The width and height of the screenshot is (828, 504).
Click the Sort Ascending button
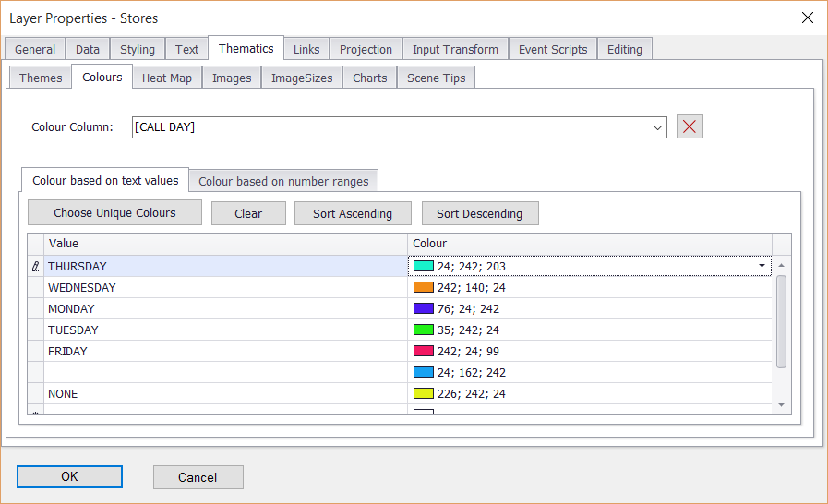353,214
